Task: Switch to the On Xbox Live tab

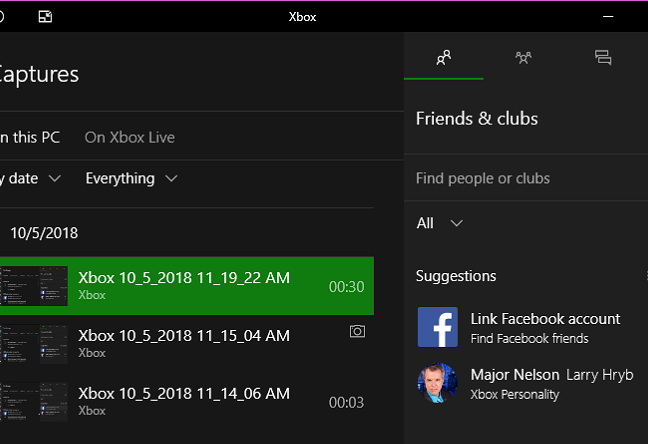Action: coord(130,137)
